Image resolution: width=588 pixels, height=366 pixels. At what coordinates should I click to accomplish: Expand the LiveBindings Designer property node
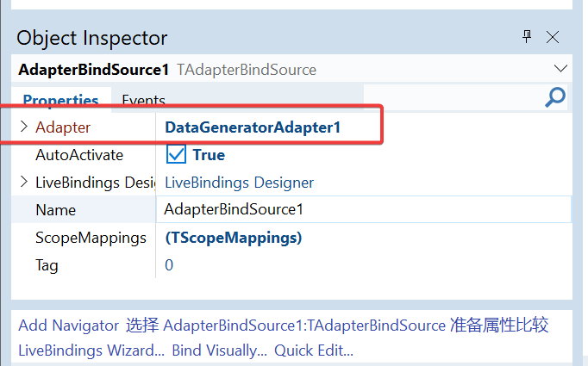point(23,183)
